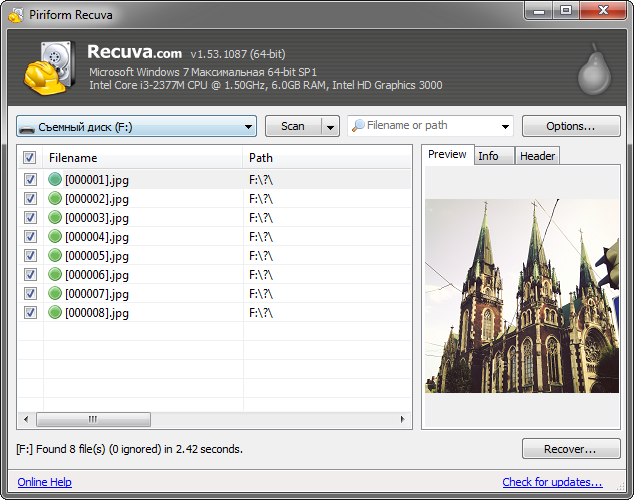Click the removable drive icon in drive selector
Viewport: 634px width, 500px height.
point(27,129)
